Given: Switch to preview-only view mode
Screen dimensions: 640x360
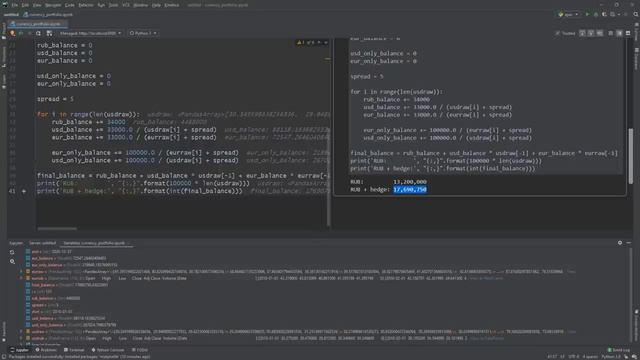Looking at the screenshot, I should [628, 33].
